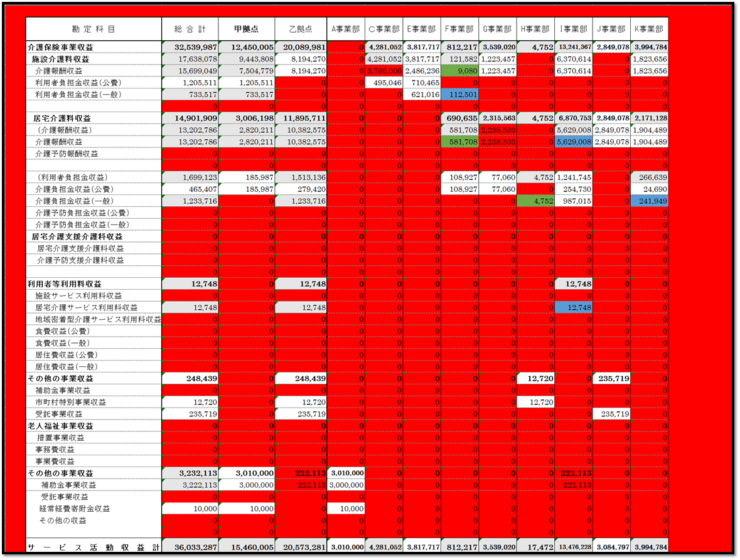Click the 食費収益(公費) row label
The image size is (740, 560).
click(62, 331)
